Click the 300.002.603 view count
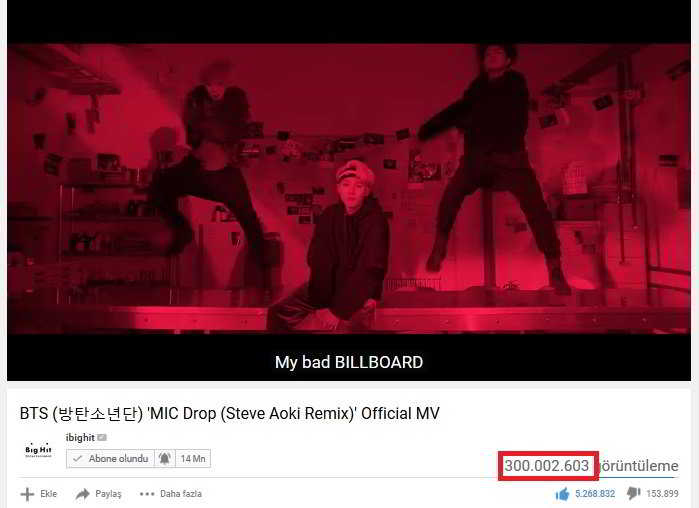Viewport: 699px width, 508px height. [547, 466]
